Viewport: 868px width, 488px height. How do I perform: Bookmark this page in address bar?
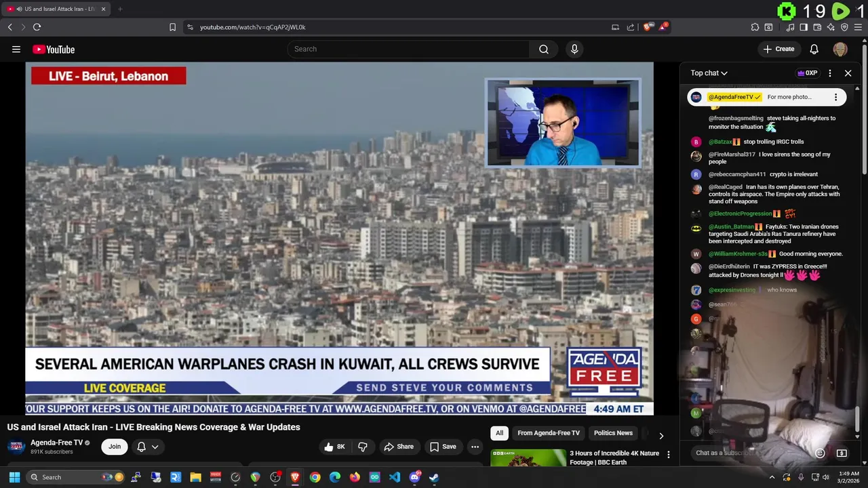(172, 27)
